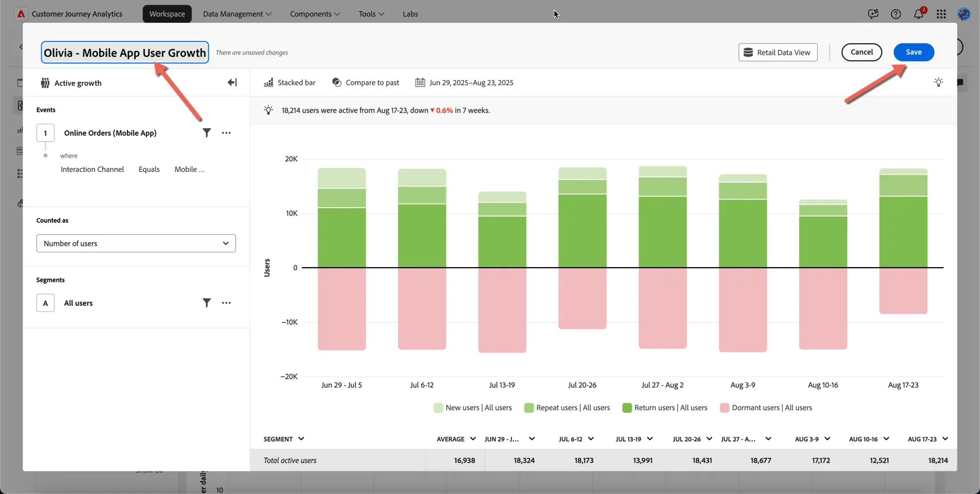Cancel the unsaved changes

tap(861, 52)
